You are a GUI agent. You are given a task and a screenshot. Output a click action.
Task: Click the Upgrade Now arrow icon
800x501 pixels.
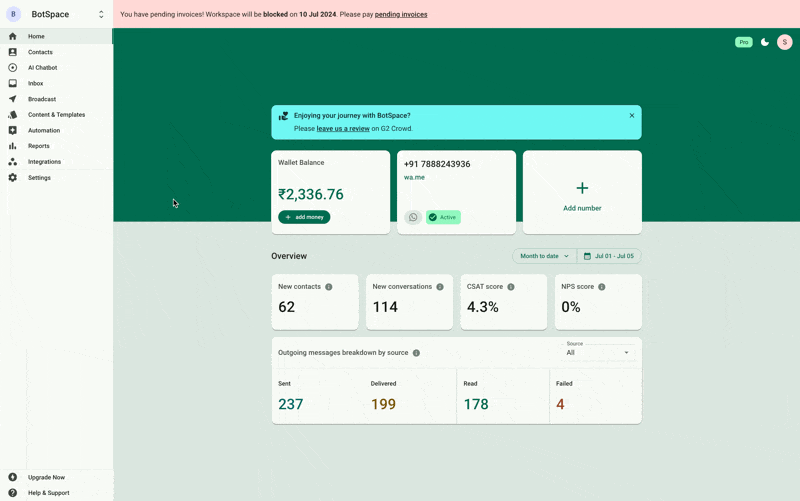(13, 477)
